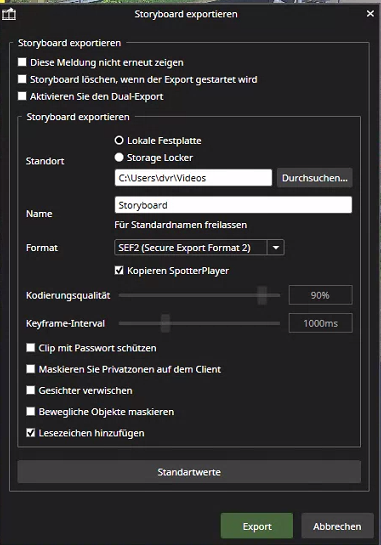Uncheck 'Lesezeichen hinzufügen'
Viewport: 381px width, 545px height.
tap(31, 433)
